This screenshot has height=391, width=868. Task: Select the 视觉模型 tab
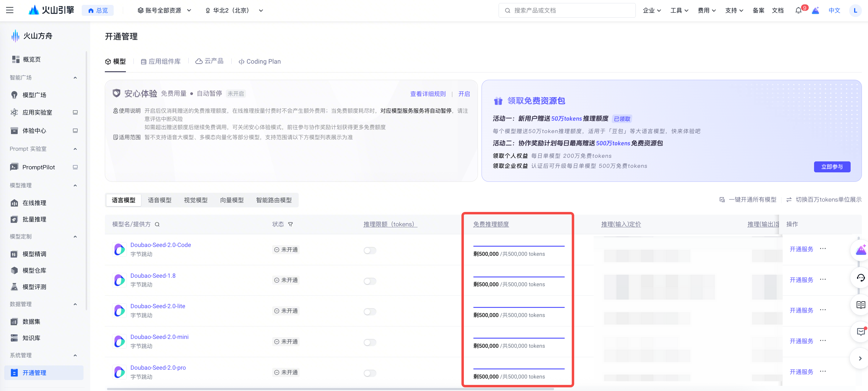[x=195, y=200]
